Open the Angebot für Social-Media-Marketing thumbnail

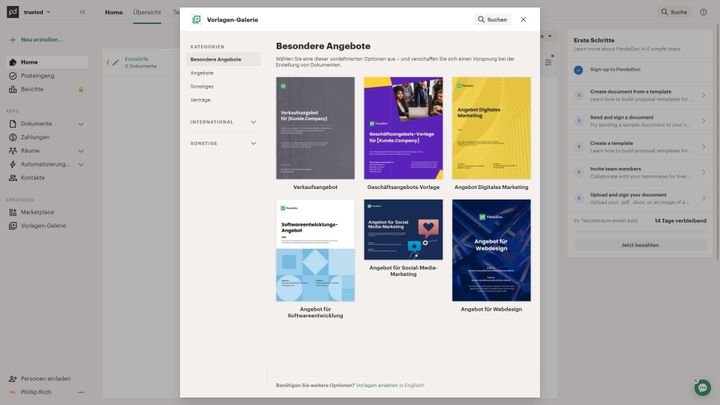point(404,230)
